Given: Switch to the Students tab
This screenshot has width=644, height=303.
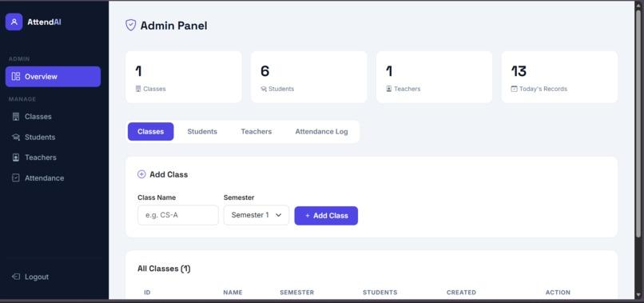Looking at the screenshot, I should click(x=202, y=132).
